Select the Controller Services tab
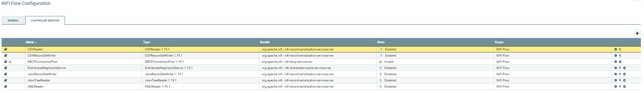This screenshot has height=93, width=644. 45,20
